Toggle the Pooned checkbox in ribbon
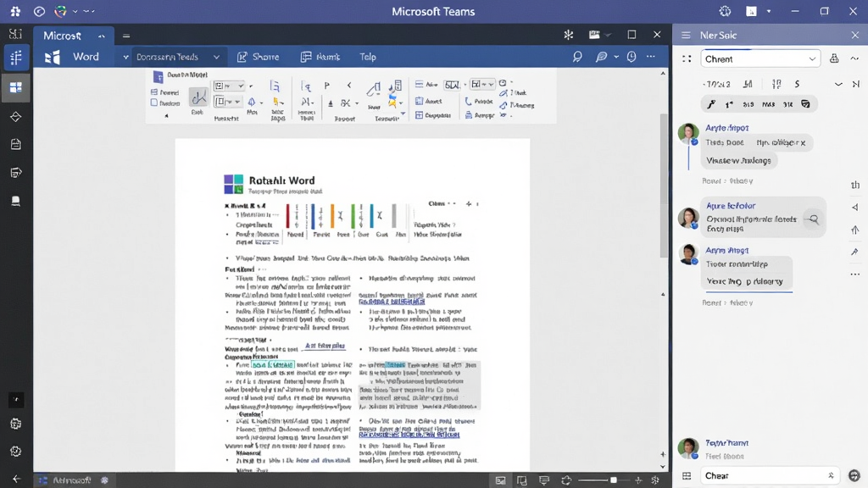The width and height of the screenshot is (868, 488). click(x=154, y=92)
